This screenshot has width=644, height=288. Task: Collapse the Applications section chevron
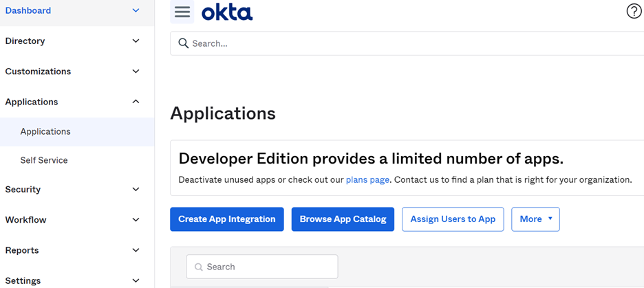[x=136, y=102]
